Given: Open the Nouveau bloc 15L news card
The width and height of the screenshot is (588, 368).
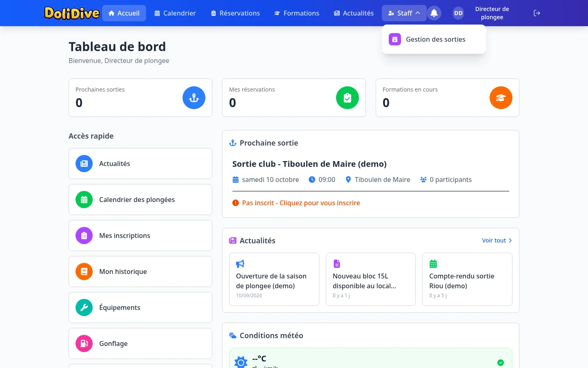Looking at the screenshot, I should pyautogui.click(x=371, y=279).
